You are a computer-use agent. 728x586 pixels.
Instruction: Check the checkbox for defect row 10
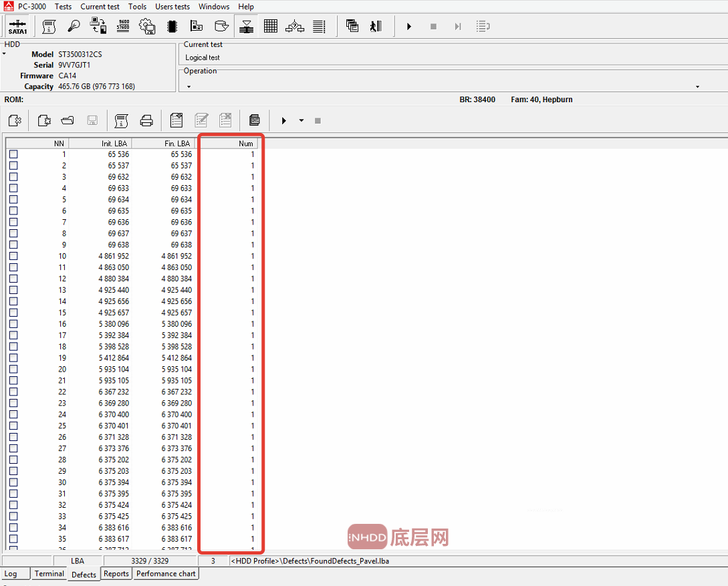click(13, 256)
